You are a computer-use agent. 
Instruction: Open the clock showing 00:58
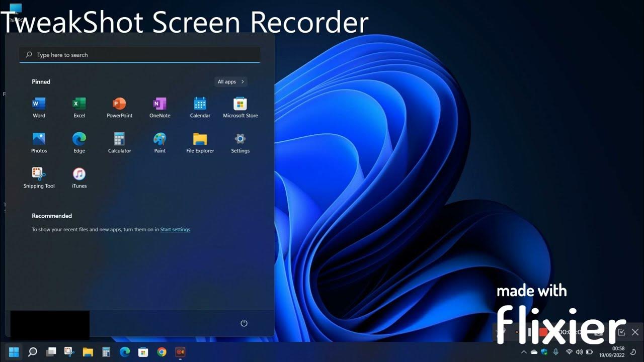coord(618,348)
